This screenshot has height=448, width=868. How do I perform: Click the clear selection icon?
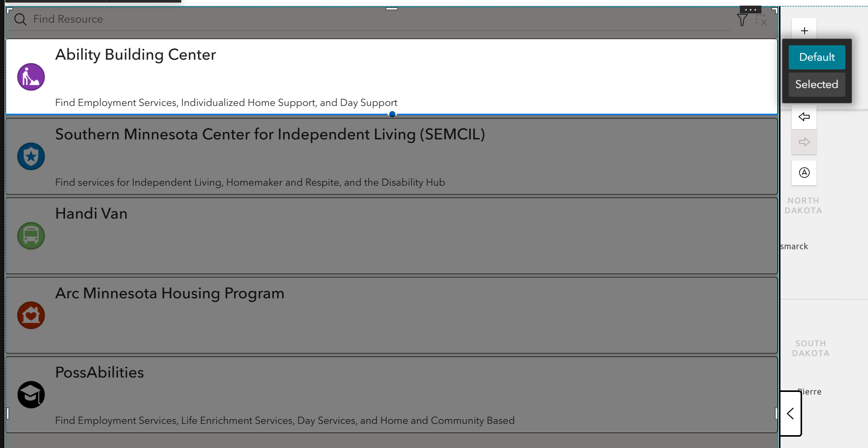click(x=761, y=20)
